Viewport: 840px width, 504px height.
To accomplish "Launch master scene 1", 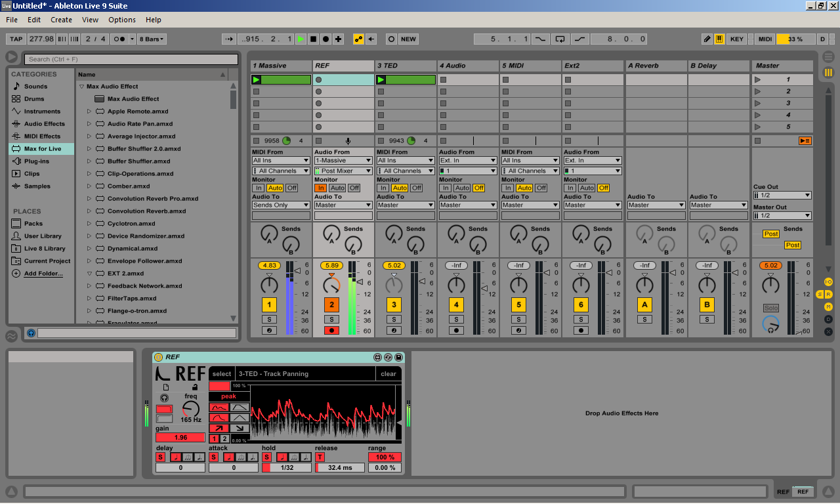I will pyautogui.click(x=758, y=80).
